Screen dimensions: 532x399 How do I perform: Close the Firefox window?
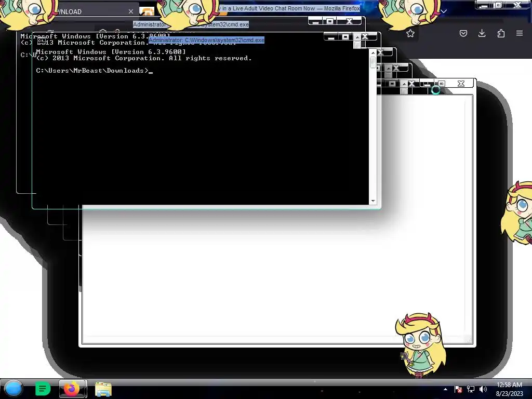[x=517, y=5]
